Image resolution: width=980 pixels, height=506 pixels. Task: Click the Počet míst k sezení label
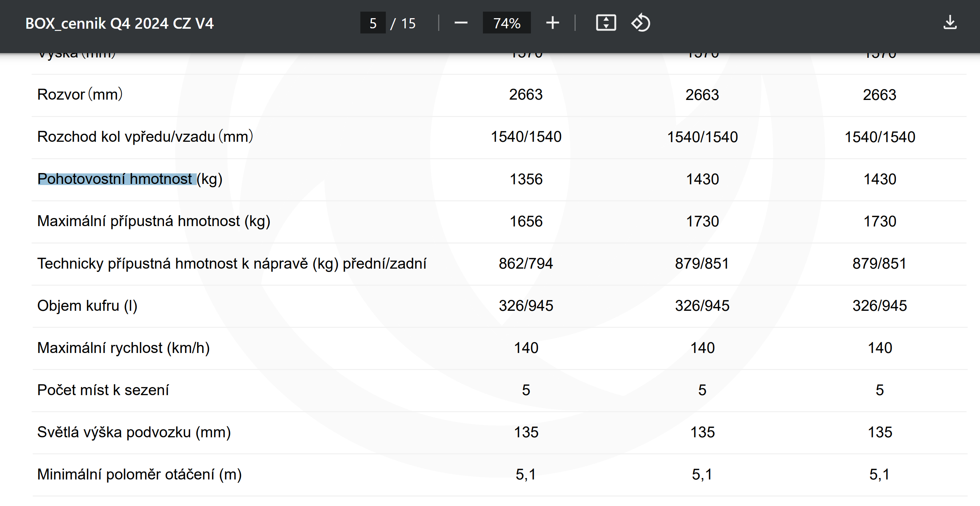[x=103, y=390]
